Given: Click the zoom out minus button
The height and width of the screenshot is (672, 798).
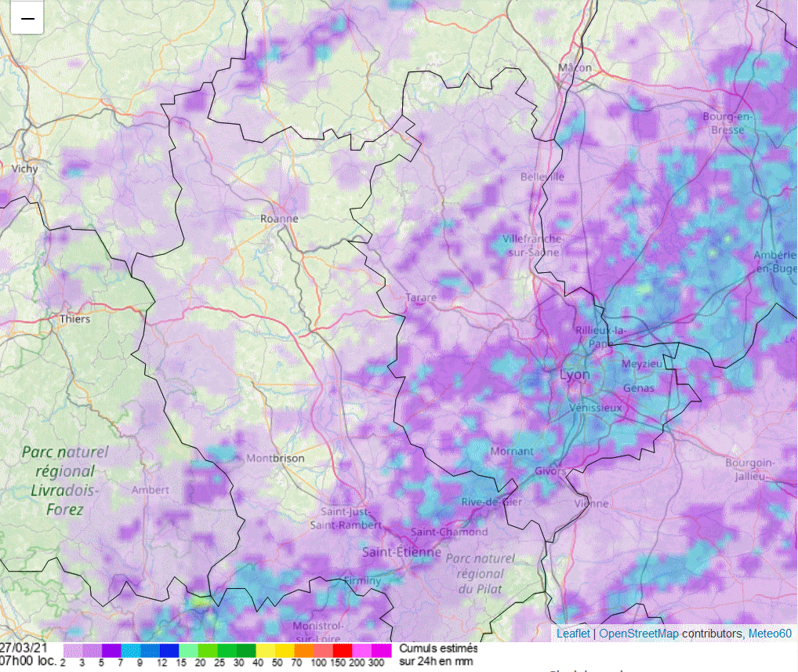Looking at the screenshot, I should pos(27,19).
